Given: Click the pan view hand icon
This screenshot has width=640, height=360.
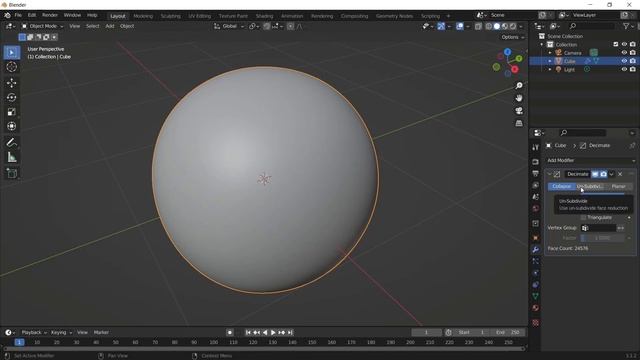Looking at the screenshot, I should [519, 98].
